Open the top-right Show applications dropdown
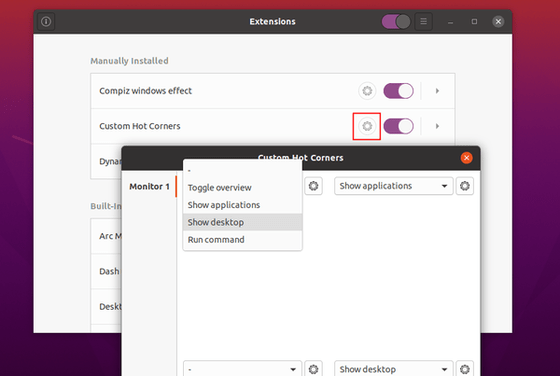Screen dimensions: 560x376 tap(394, 186)
